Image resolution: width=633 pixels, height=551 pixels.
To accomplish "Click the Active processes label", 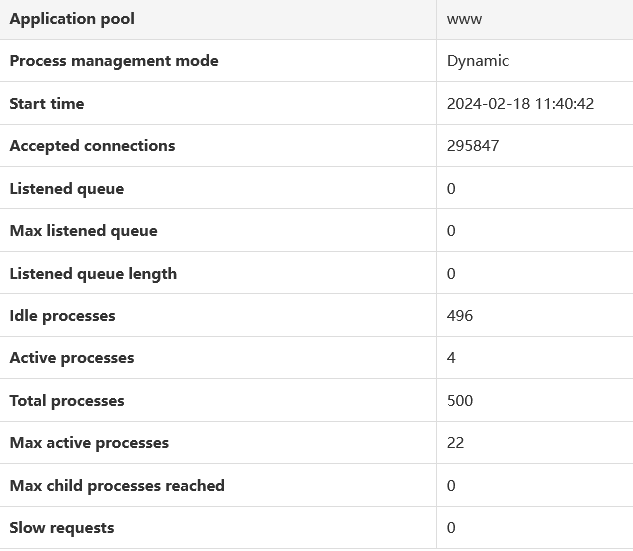I will [x=71, y=358].
